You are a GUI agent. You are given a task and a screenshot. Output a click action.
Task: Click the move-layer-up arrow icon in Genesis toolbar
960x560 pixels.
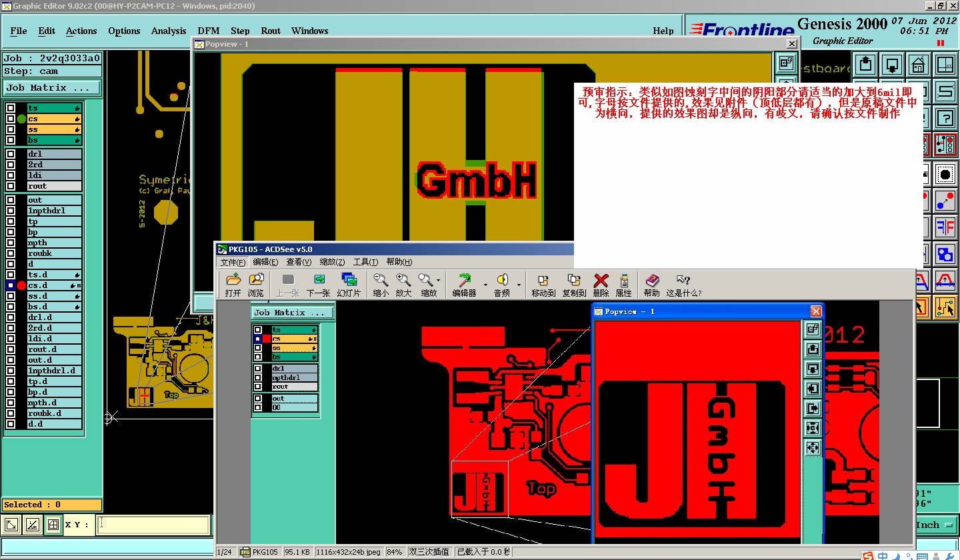pos(865,65)
